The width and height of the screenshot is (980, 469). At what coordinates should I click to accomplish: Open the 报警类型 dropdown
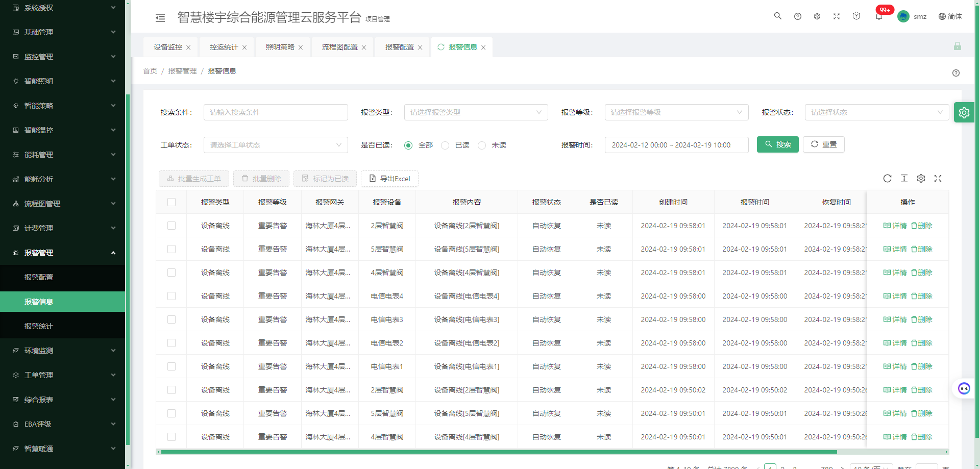[476, 112]
